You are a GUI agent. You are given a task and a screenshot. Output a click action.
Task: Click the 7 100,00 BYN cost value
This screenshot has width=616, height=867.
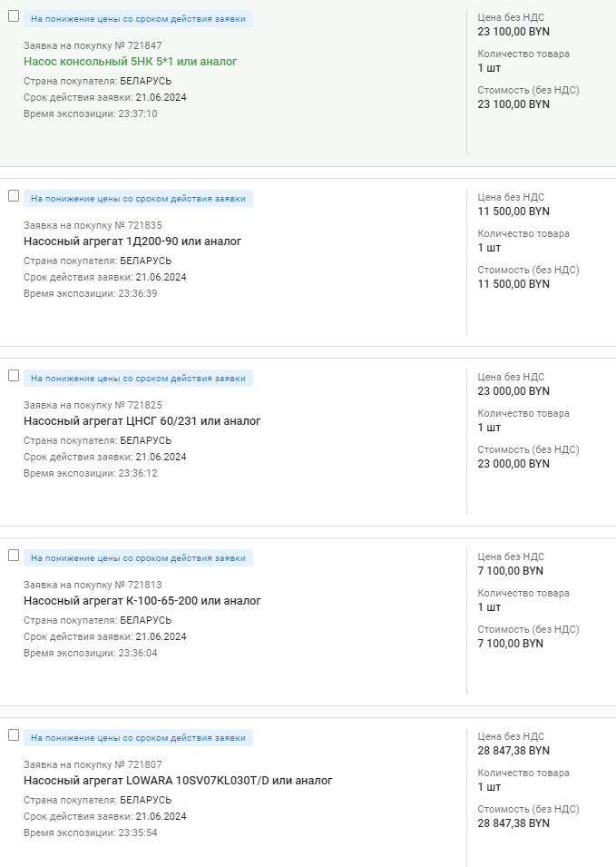pyautogui.click(x=510, y=644)
